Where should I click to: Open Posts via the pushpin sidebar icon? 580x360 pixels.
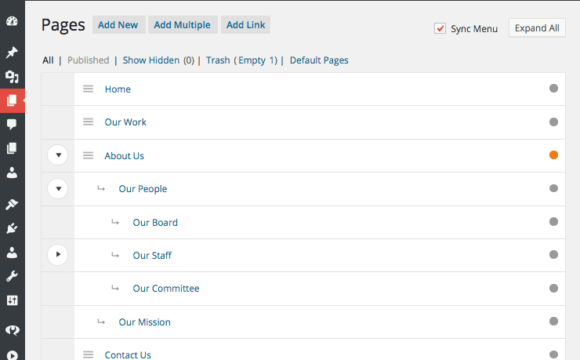coord(12,52)
